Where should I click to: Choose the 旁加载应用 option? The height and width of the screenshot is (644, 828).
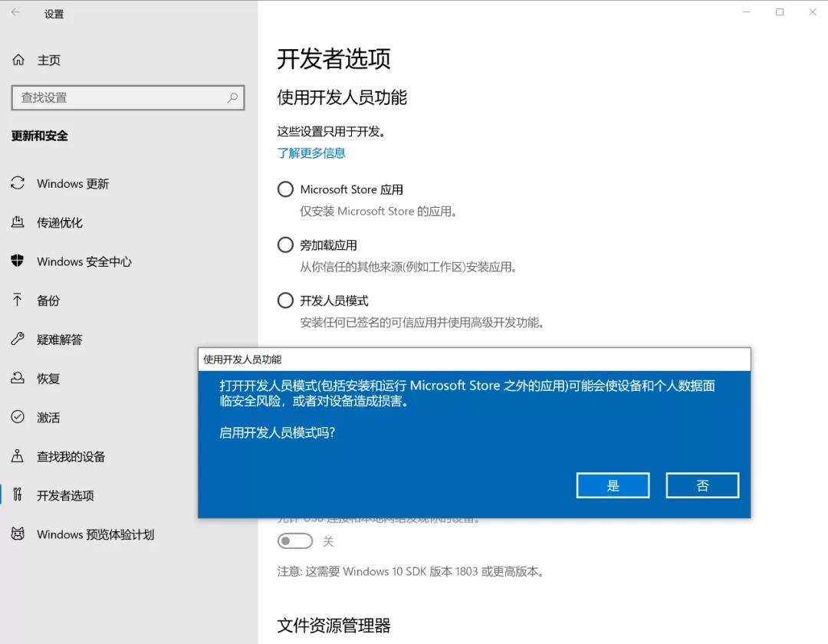click(x=285, y=245)
